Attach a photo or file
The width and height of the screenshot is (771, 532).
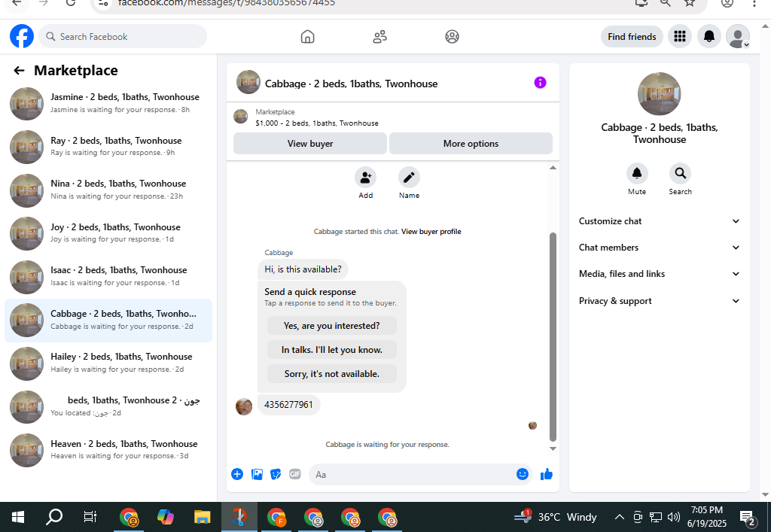pyautogui.click(x=257, y=474)
